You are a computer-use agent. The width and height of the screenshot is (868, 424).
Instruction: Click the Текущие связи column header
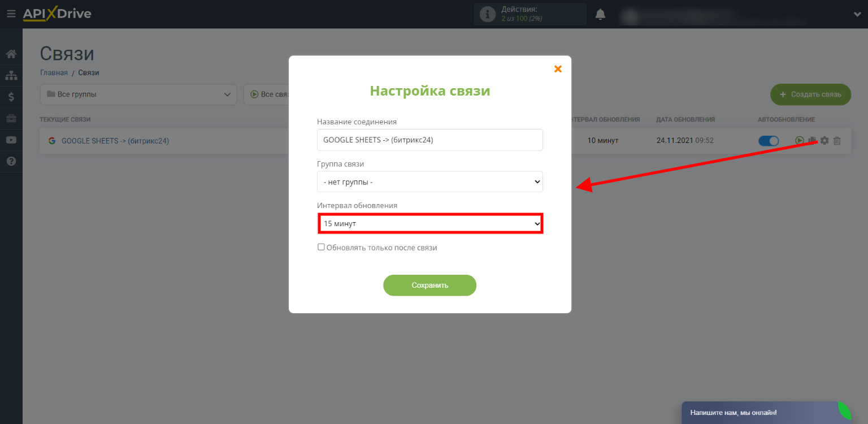pyautogui.click(x=65, y=119)
